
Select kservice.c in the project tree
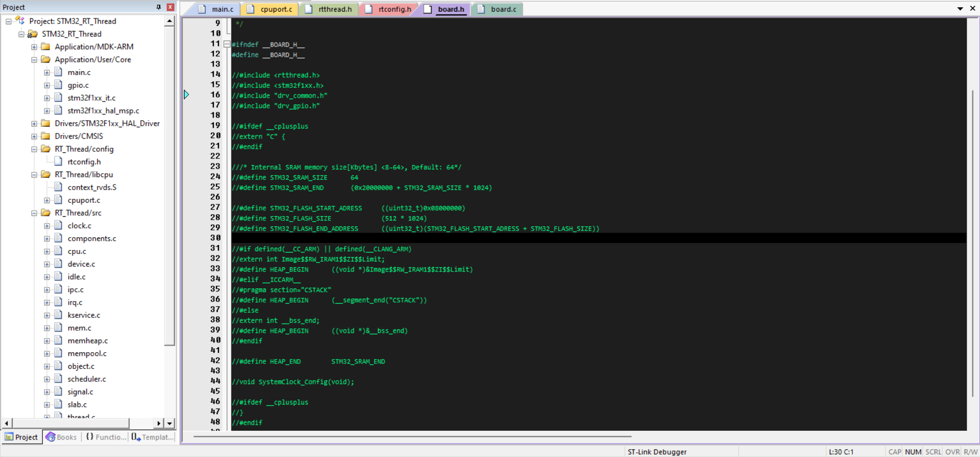click(84, 315)
